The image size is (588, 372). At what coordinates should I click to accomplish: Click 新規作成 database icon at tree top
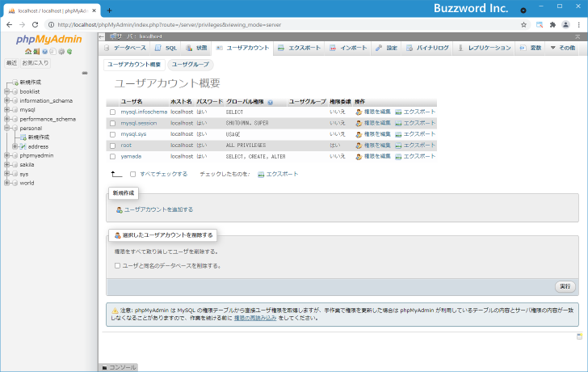(15, 82)
